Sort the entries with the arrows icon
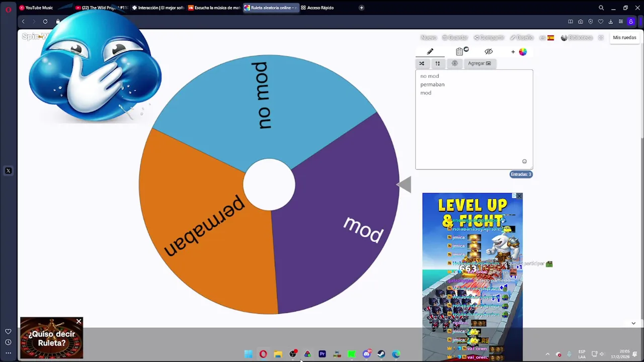Viewport: 644px width, 362px height. tap(438, 63)
